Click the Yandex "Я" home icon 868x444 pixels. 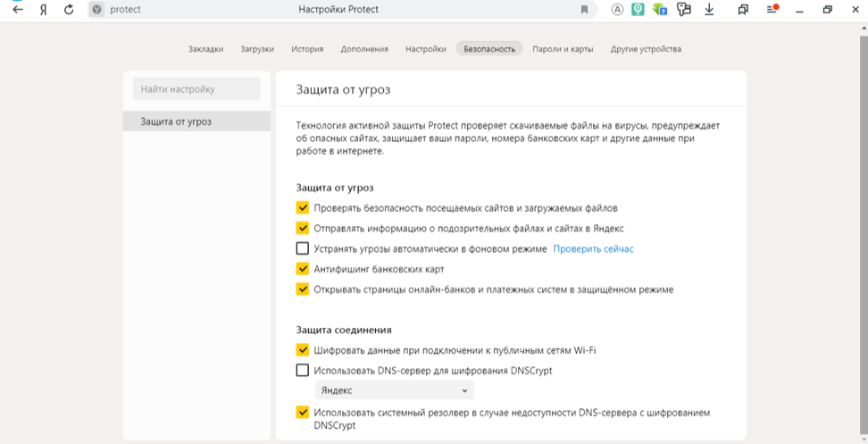tap(43, 10)
